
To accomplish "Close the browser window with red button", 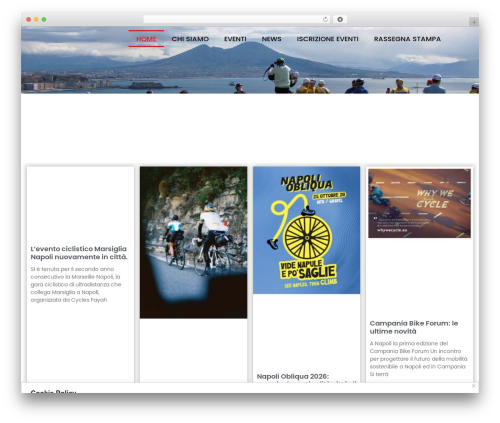I will point(29,20).
